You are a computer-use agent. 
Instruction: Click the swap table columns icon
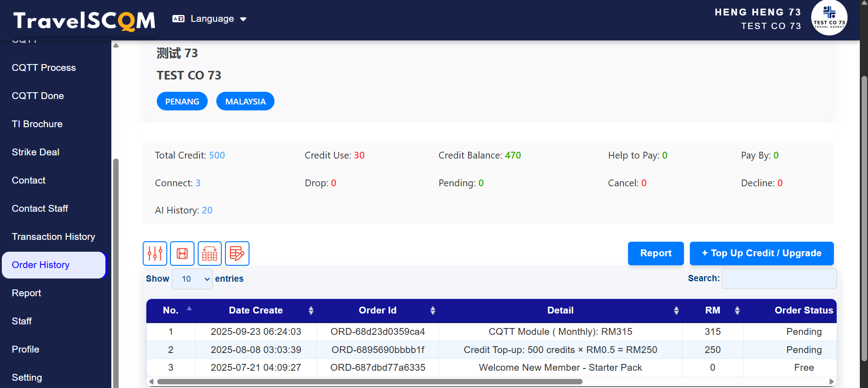[210, 254]
